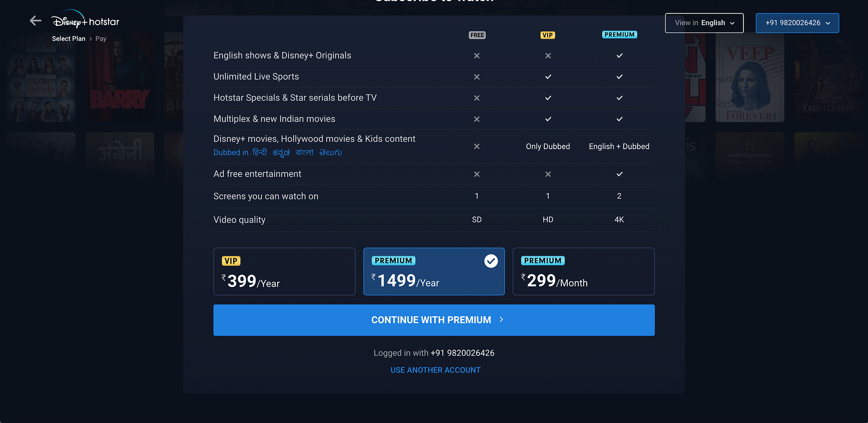Click the PREMIUM column badge in the table header
This screenshot has height=423, width=868.
(619, 35)
